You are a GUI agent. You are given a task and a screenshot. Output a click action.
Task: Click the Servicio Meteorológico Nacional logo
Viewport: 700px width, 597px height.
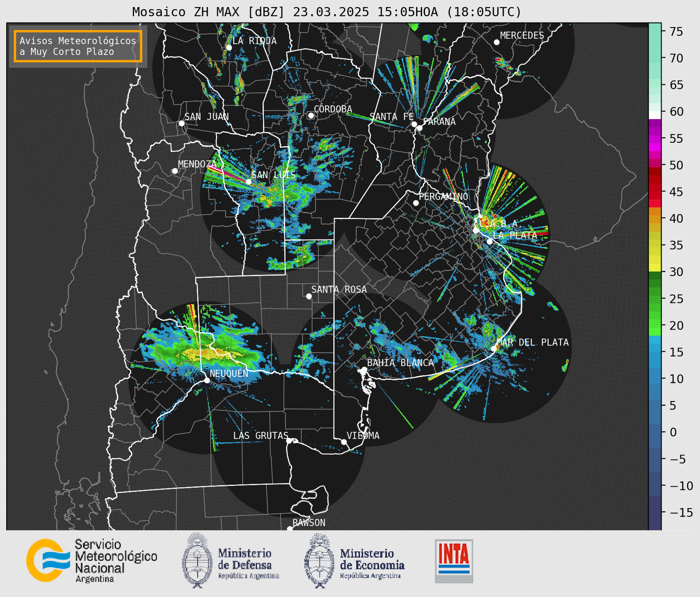click(x=92, y=561)
